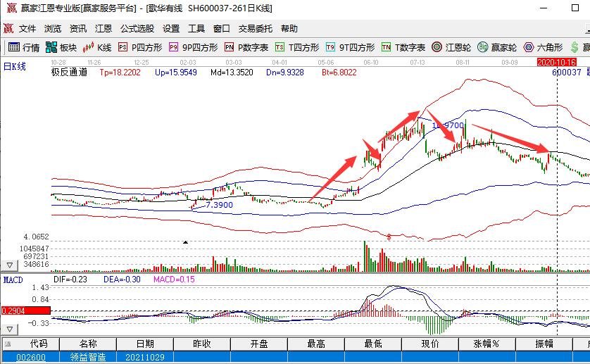Open the 窗口 menu
Screen dimensions: 590x364
coord(221,29)
